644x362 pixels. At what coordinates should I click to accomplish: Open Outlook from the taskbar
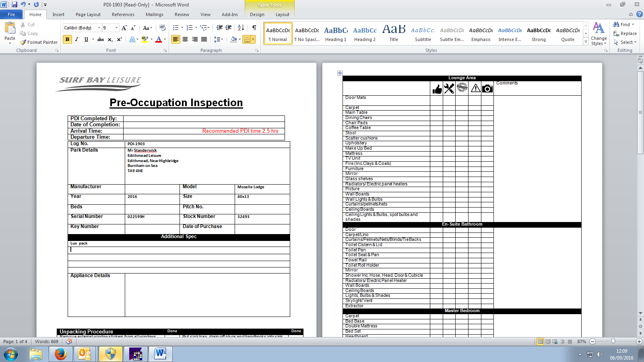85,354
